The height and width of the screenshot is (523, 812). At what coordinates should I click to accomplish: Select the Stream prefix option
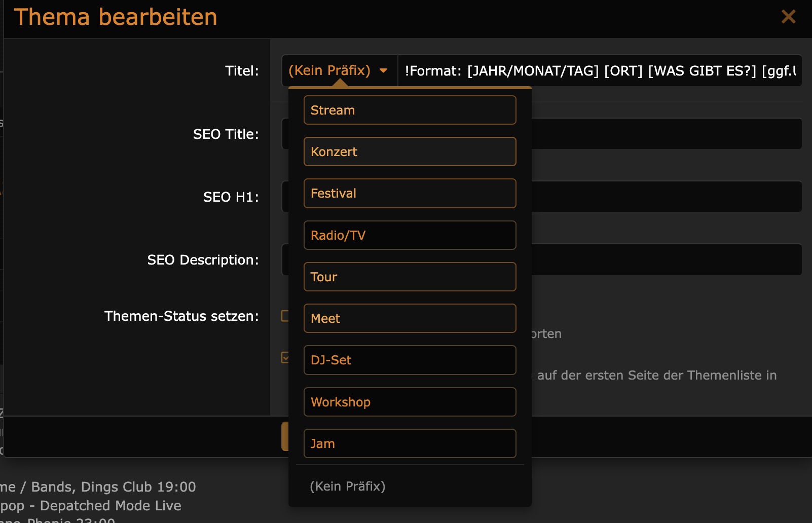[410, 110]
